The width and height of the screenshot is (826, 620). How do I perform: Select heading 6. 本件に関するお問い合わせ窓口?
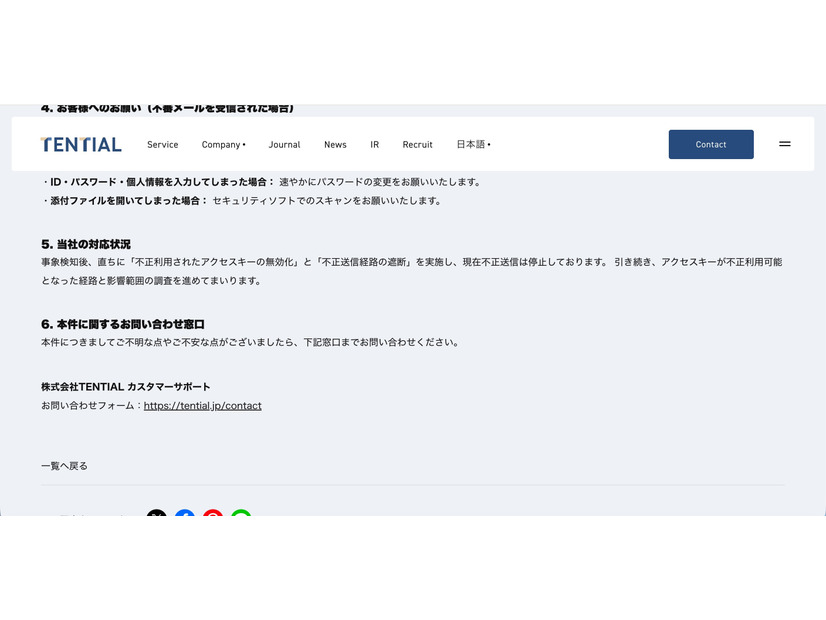pyautogui.click(x=123, y=324)
